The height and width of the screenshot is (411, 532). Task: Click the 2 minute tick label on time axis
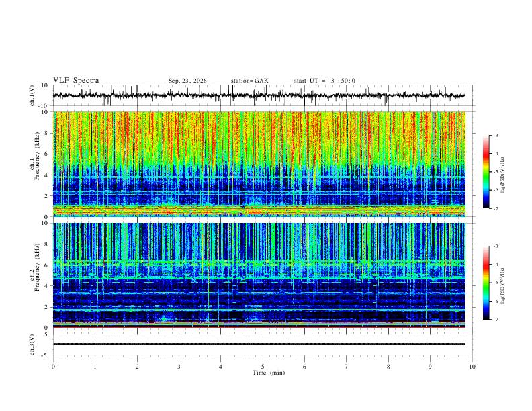point(137,367)
